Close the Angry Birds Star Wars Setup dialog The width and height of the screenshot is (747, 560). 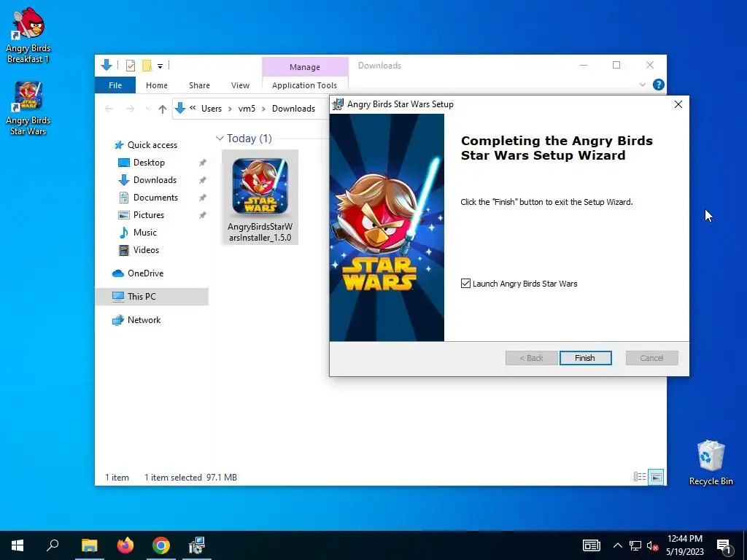pyautogui.click(x=678, y=104)
